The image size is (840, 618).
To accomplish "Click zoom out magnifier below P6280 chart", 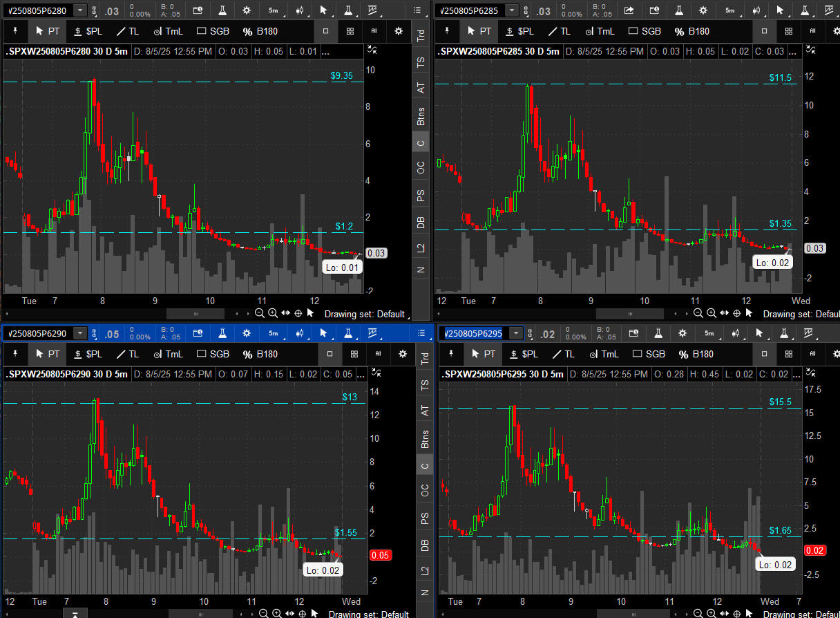I will [x=260, y=313].
